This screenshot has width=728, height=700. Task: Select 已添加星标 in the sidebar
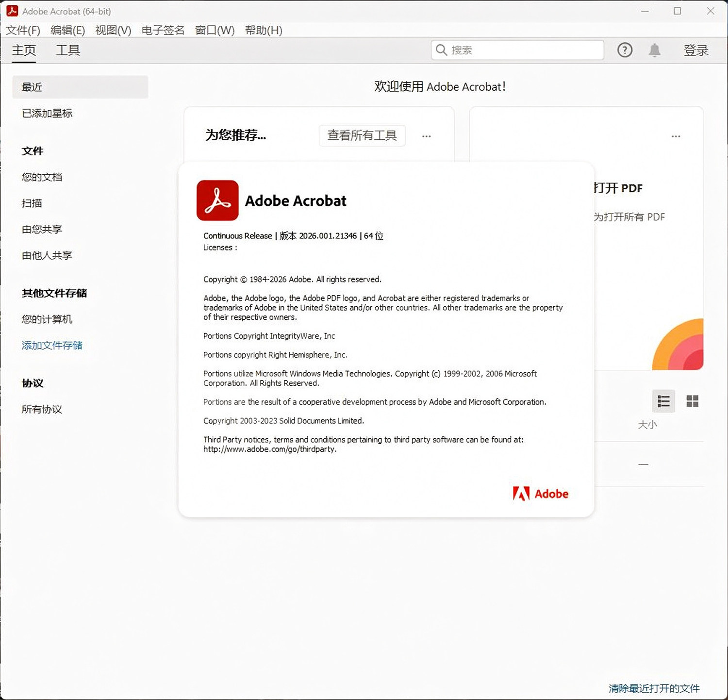[47, 113]
